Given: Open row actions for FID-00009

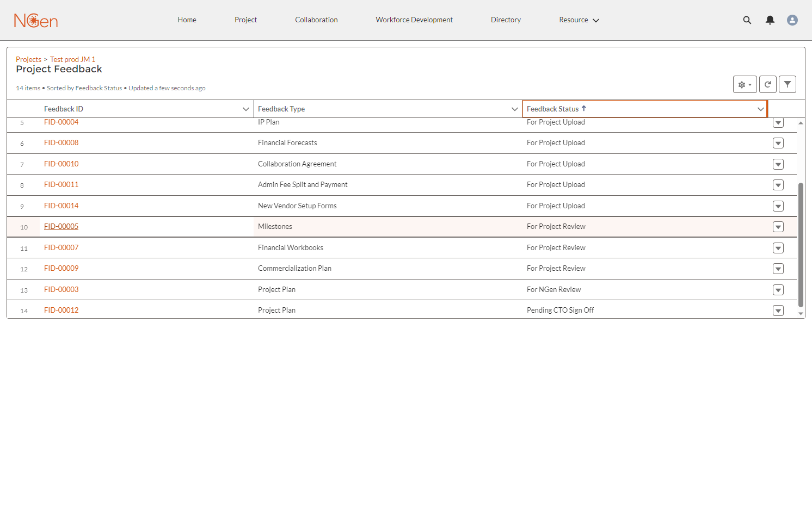Looking at the screenshot, I should tap(778, 269).
